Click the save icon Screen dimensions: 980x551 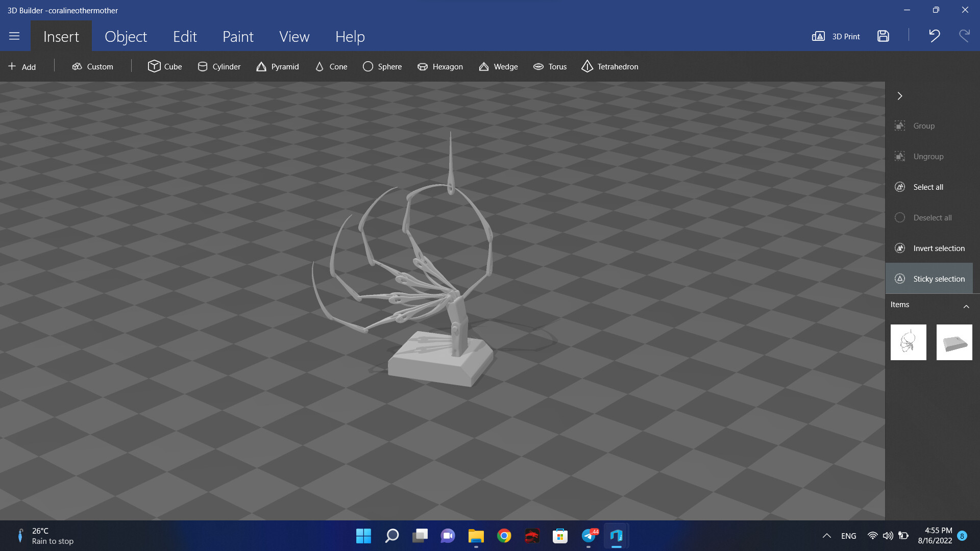[883, 36]
